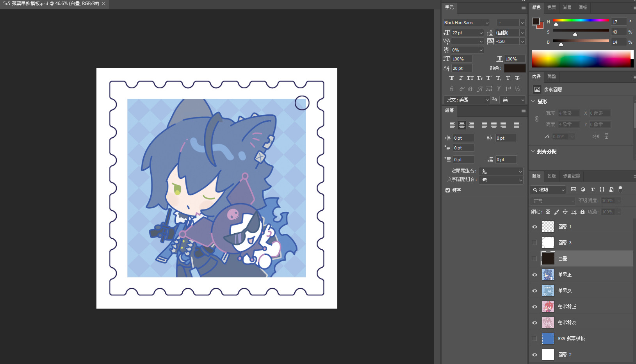The width and height of the screenshot is (636, 364).
Task: Hide the 萊昂正 layer
Action: pos(534,275)
